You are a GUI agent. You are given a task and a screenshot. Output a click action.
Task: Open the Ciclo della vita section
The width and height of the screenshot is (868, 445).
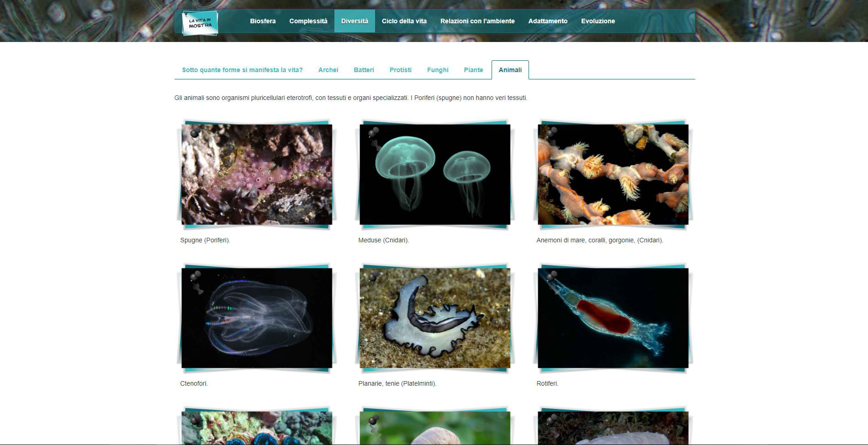coord(404,21)
